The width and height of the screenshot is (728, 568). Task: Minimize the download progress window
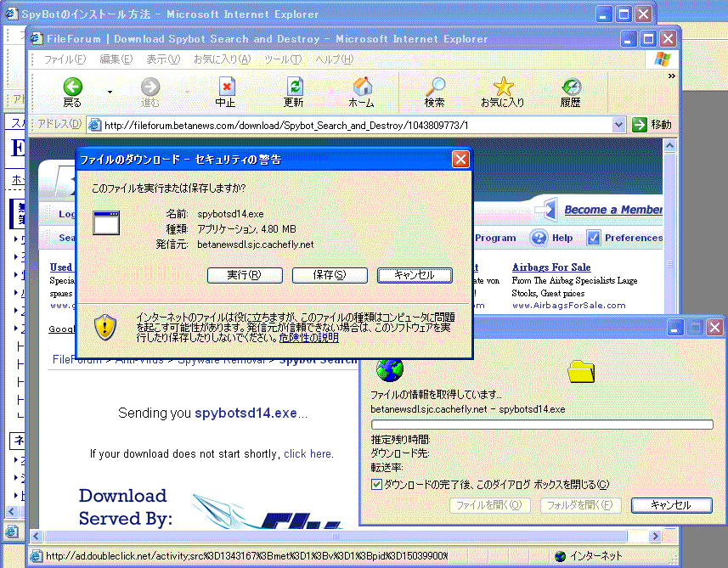point(675,328)
